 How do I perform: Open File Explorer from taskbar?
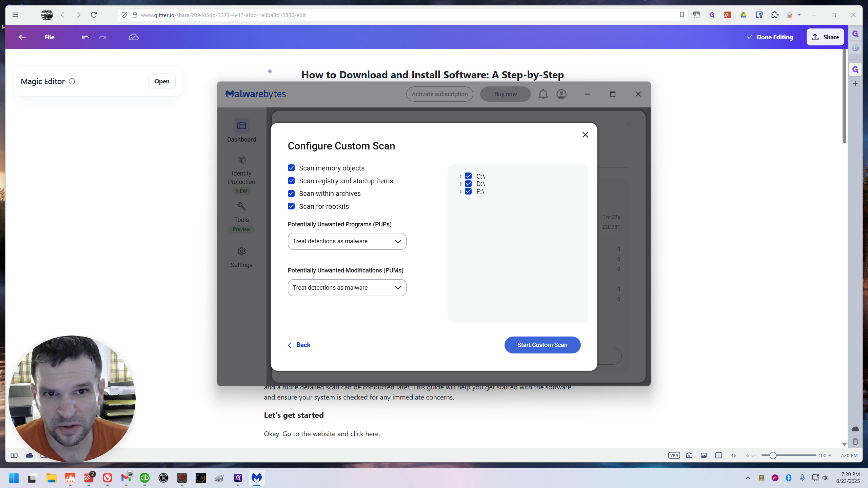click(51, 478)
